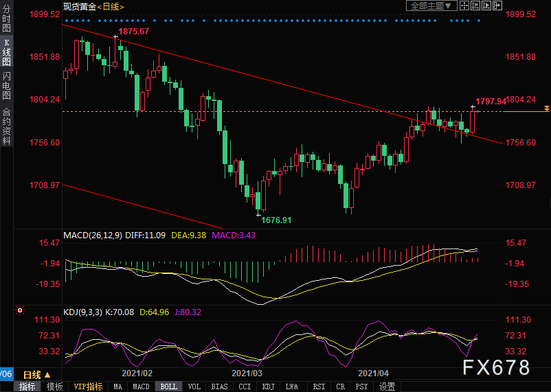Click the play-forward chart icon
The height and width of the screenshot is (392, 551).
tap(486, 5)
